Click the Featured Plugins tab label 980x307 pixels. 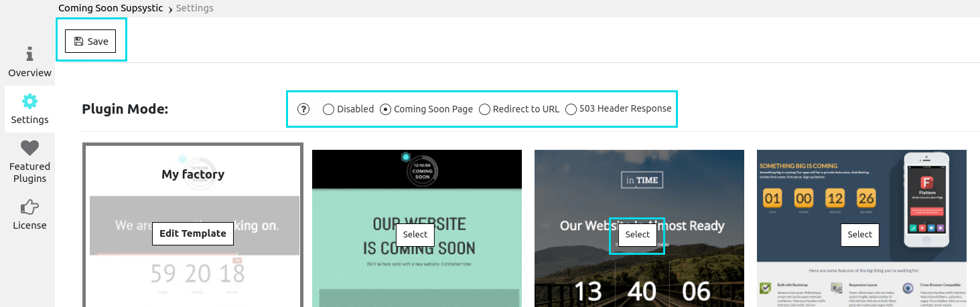click(x=29, y=173)
